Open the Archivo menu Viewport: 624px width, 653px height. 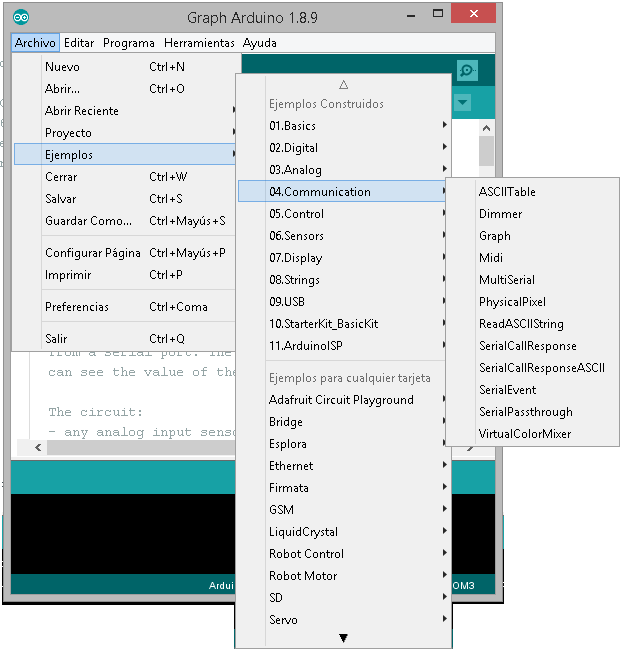35,43
